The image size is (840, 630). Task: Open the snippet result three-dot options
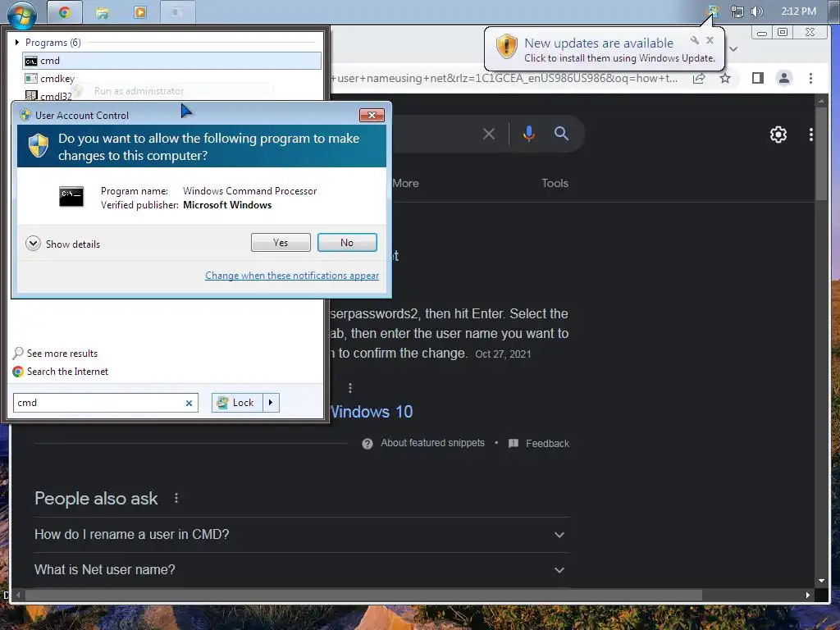pos(350,387)
